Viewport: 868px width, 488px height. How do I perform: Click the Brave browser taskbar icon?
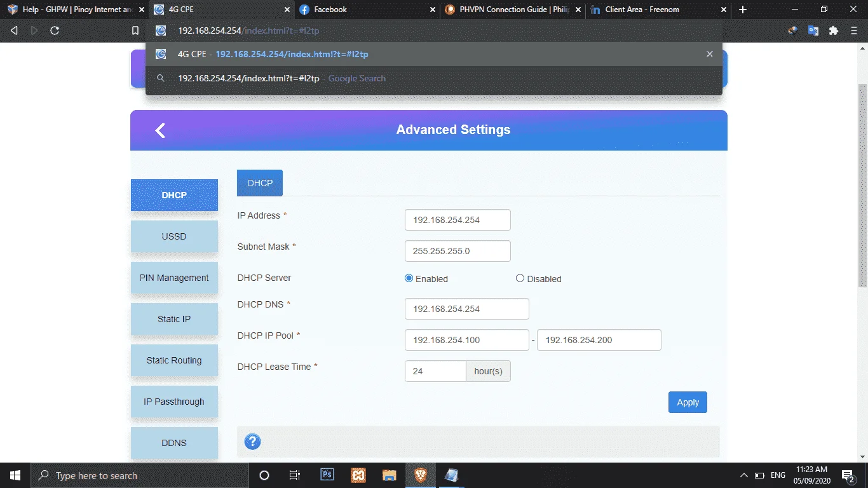pyautogui.click(x=421, y=475)
